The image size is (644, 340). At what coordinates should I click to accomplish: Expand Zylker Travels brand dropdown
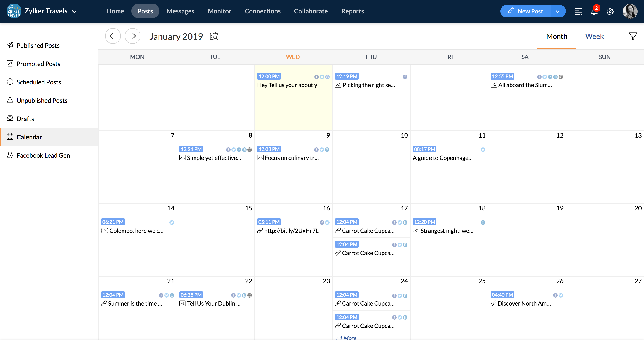point(74,11)
